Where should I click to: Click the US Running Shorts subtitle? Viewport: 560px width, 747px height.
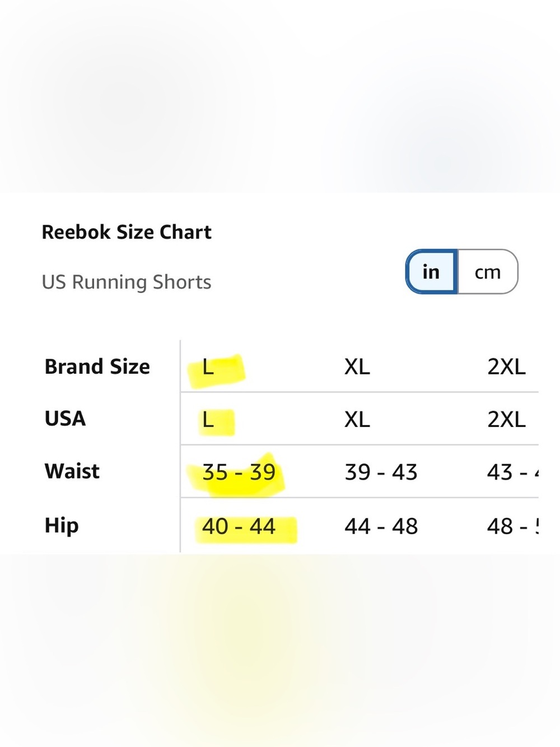127,282
